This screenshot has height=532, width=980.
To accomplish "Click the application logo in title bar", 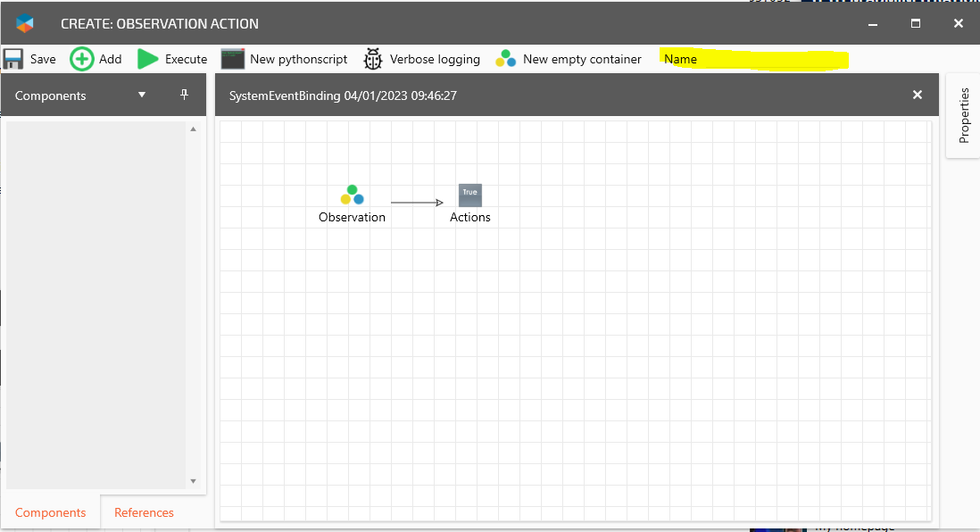I will [25, 24].
